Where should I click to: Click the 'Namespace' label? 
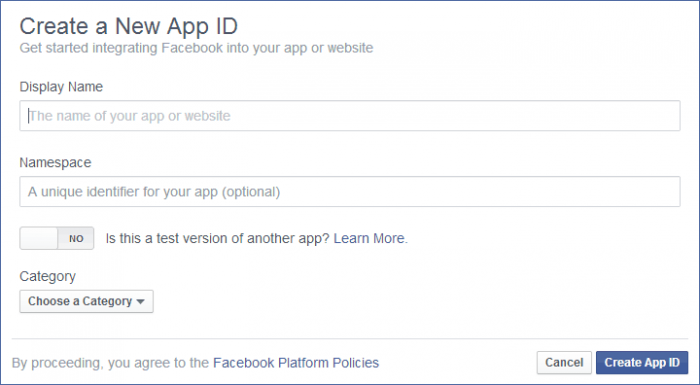tap(55, 162)
